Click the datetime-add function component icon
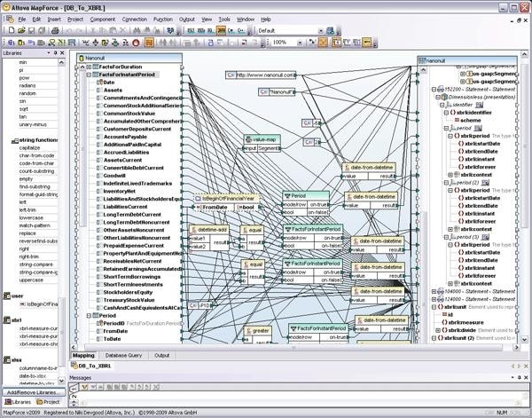This screenshot has width=532, height=418. (193, 230)
